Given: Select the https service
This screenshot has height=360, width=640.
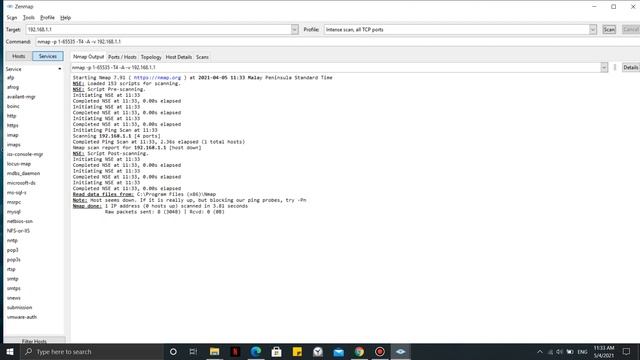Looking at the screenshot, I should point(13,125).
